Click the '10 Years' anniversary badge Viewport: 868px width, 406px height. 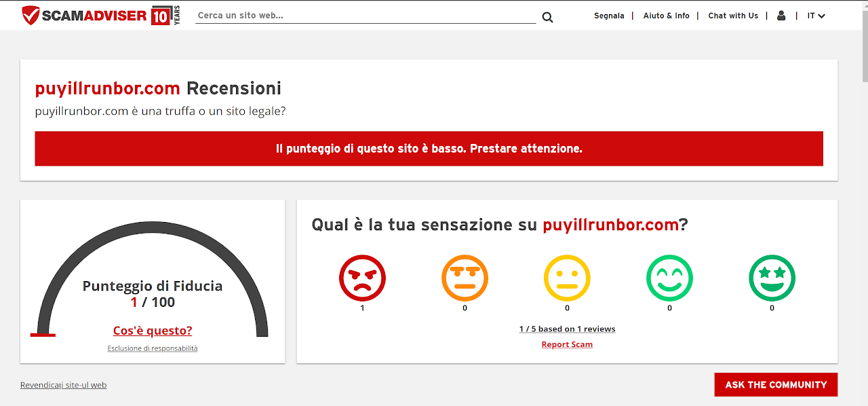tap(165, 16)
